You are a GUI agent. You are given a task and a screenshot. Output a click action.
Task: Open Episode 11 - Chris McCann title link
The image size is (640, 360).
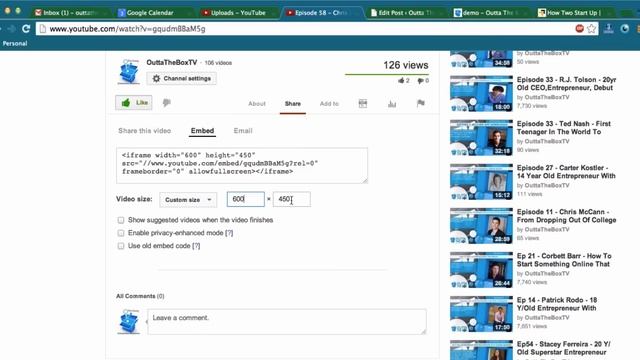(x=567, y=216)
